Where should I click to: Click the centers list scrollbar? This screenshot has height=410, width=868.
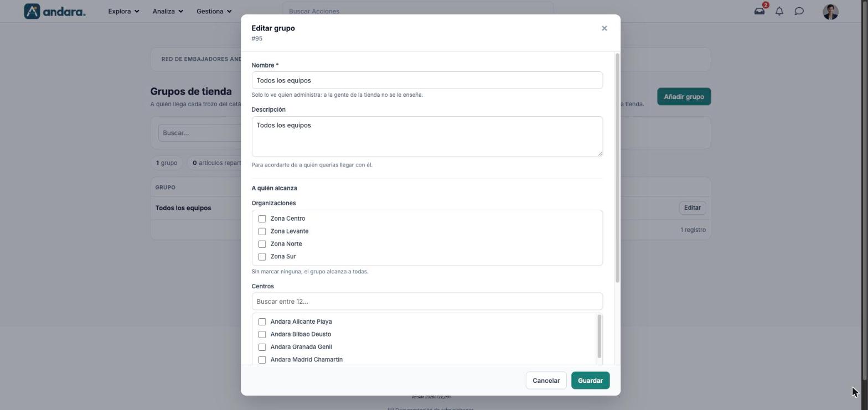pyautogui.click(x=599, y=336)
